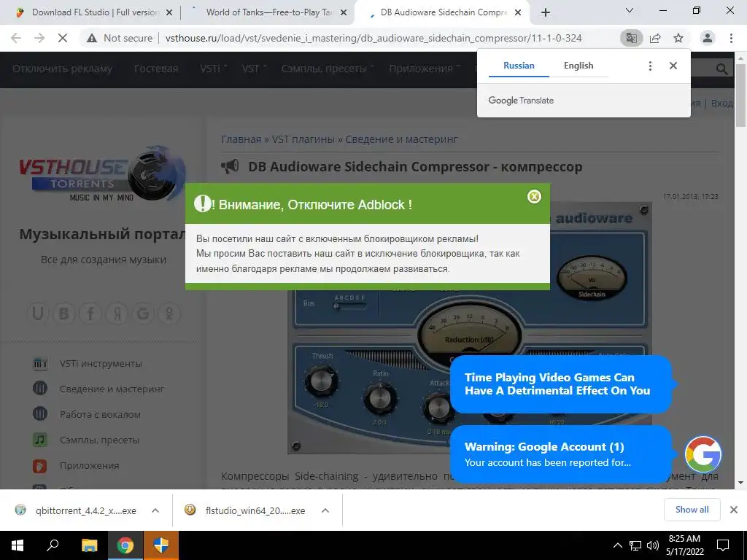Click the site search magnifier icon
The height and width of the screenshot is (560, 747).
point(721,69)
